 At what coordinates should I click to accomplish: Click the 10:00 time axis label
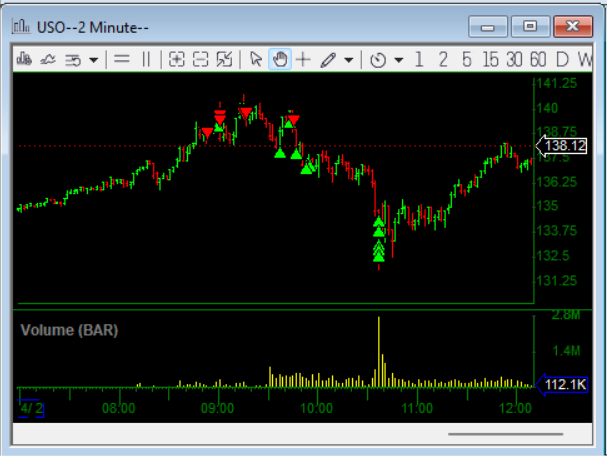tap(317, 408)
